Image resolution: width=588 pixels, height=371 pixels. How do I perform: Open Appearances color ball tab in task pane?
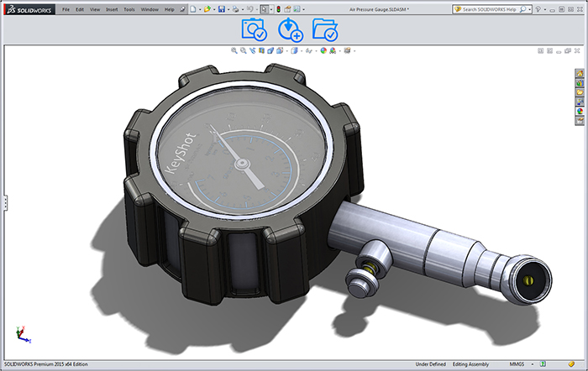579,112
